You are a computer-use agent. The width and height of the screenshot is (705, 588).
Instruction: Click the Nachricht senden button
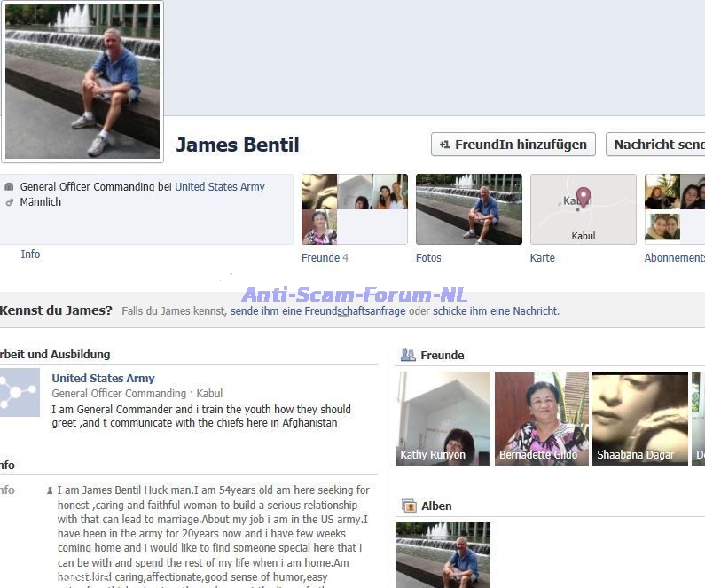(657, 145)
